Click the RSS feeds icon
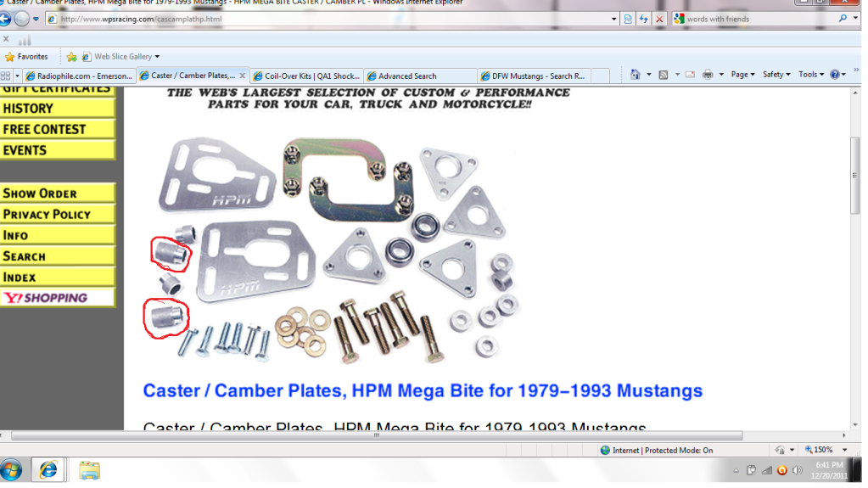The image size is (868, 488). pyautogui.click(x=664, y=74)
